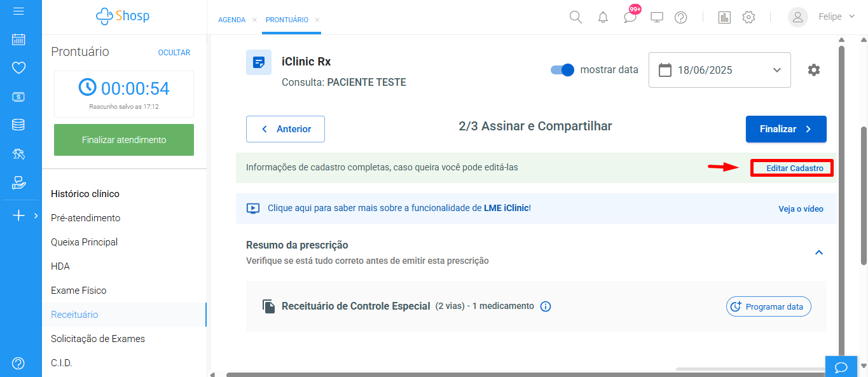Open Queixa Principal section
This screenshot has width=868, height=377.
click(84, 242)
